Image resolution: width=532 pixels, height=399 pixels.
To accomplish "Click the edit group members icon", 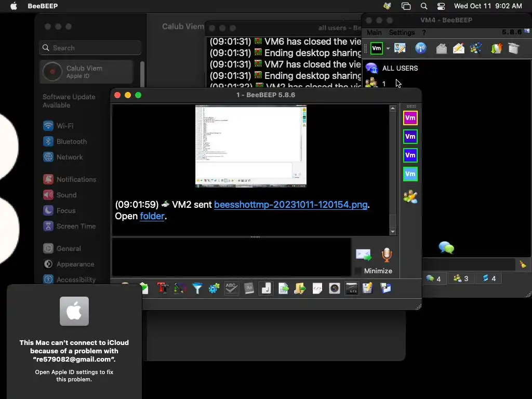I will pyautogui.click(x=410, y=196).
